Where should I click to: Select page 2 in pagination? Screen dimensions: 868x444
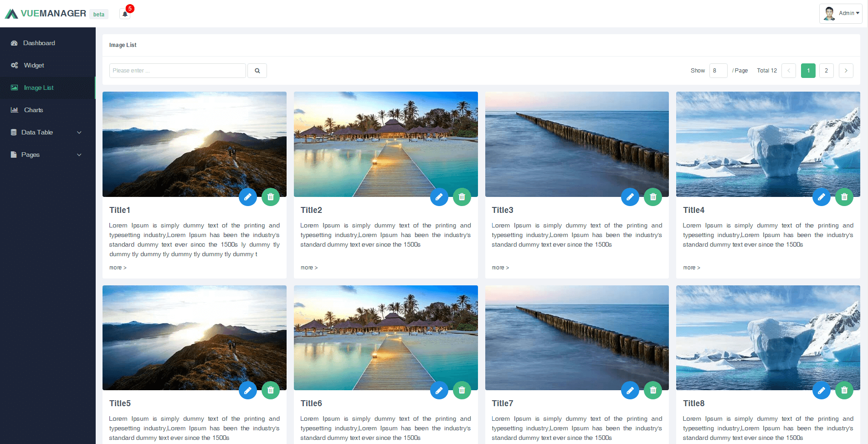[x=826, y=71]
